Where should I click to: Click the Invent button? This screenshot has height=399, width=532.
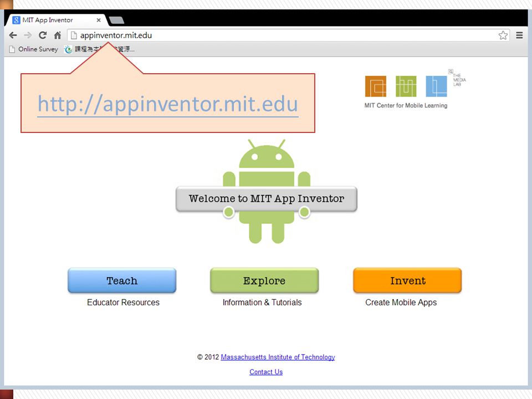pos(407,280)
